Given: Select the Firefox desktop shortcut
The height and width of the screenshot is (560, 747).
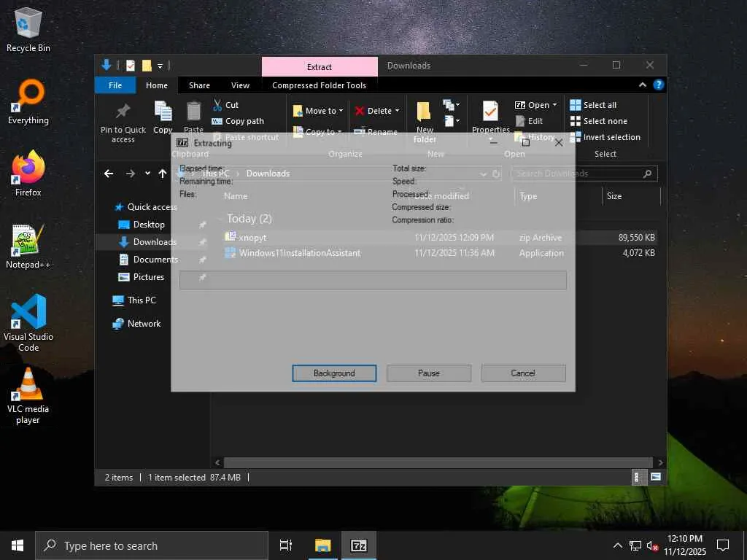Looking at the screenshot, I should click(x=28, y=174).
